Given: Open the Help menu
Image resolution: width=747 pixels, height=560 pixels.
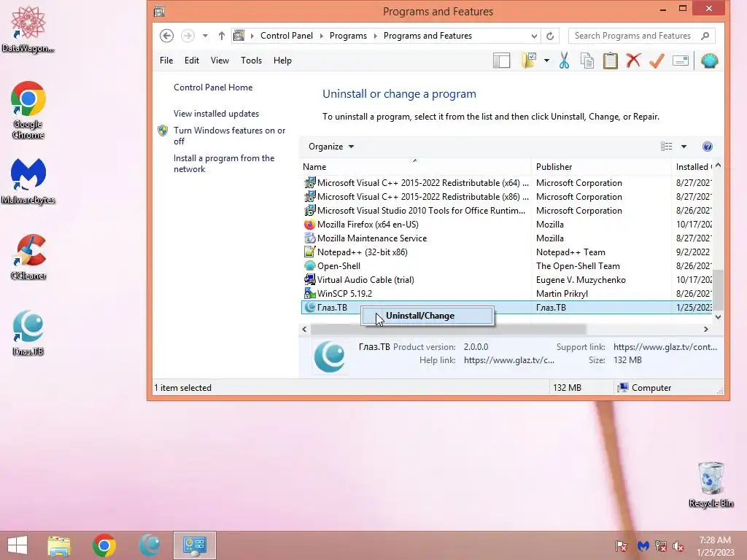Looking at the screenshot, I should [x=282, y=61].
